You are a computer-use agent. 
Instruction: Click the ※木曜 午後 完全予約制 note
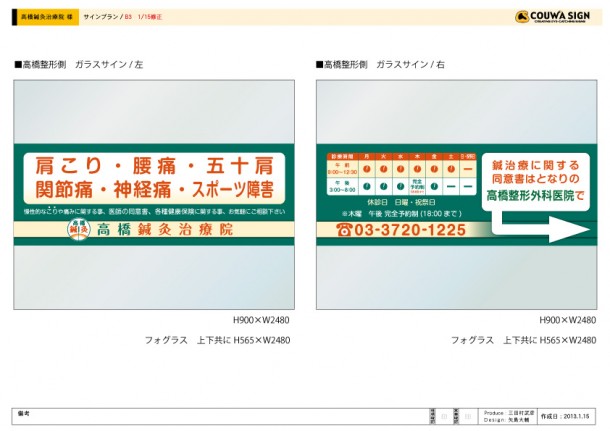coord(401,214)
